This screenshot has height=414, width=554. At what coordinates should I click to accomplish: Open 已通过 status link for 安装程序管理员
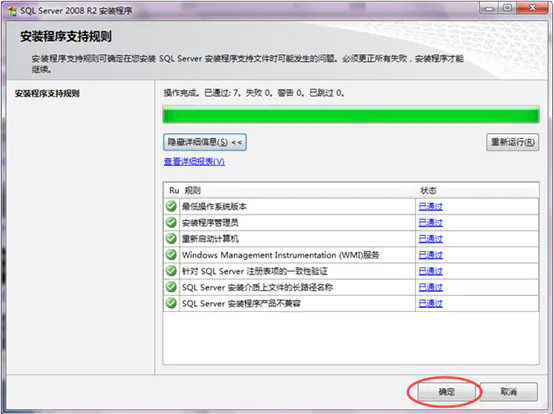[x=430, y=223]
